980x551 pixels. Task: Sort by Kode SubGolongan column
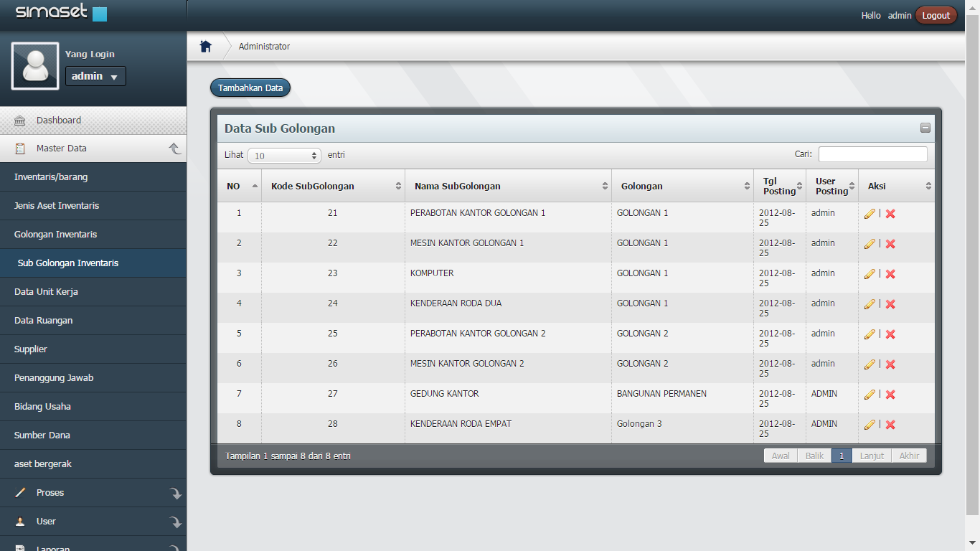[333, 186]
